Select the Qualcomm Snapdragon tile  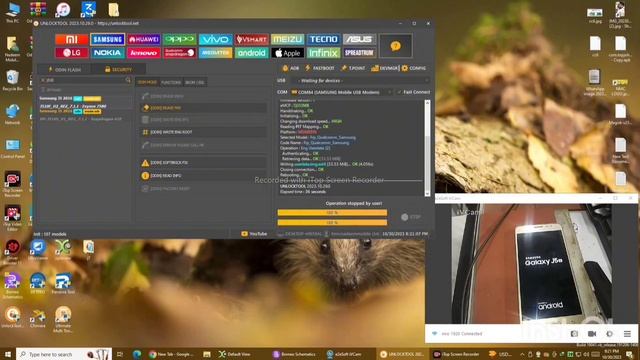pyautogui.click(x=180, y=53)
